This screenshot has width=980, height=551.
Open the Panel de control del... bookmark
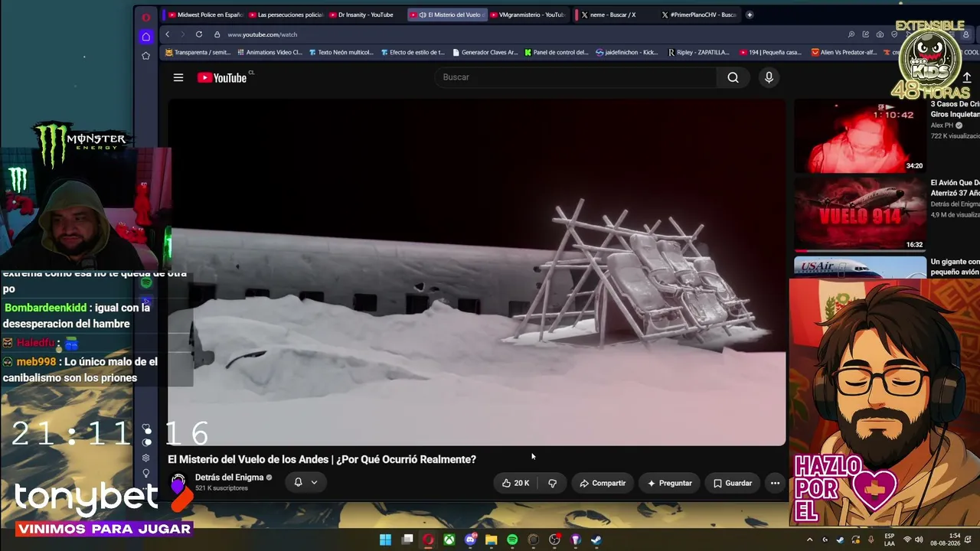tap(557, 53)
